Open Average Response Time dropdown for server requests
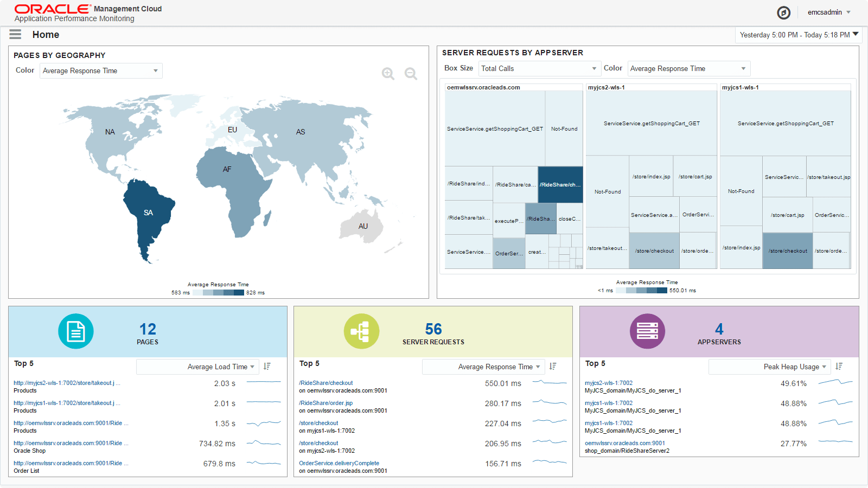Image resolution: width=868 pixels, height=488 pixels. 483,367
